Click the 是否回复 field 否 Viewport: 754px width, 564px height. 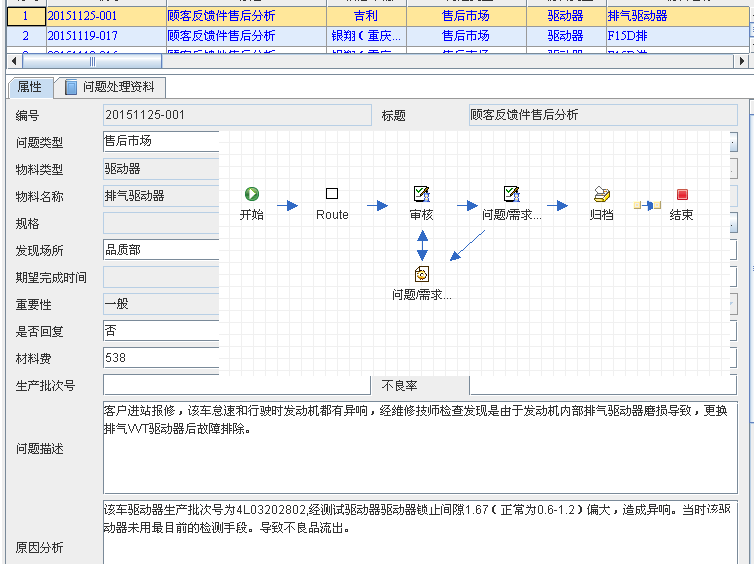[x=161, y=331]
